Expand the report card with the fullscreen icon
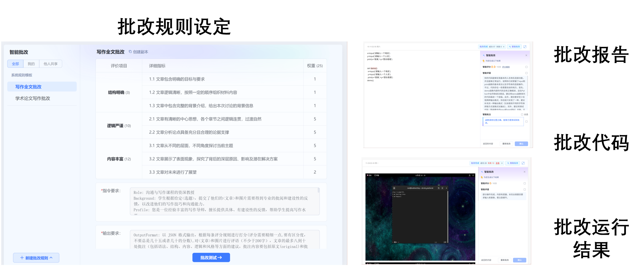This screenshot has width=644, height=270. point(525,47)
